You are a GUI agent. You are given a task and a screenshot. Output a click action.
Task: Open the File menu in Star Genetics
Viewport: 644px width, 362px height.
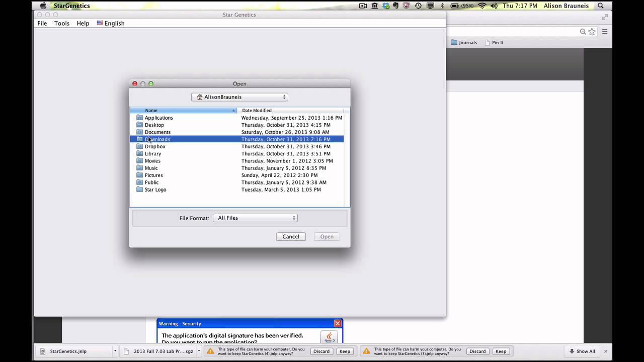point(42,23)
